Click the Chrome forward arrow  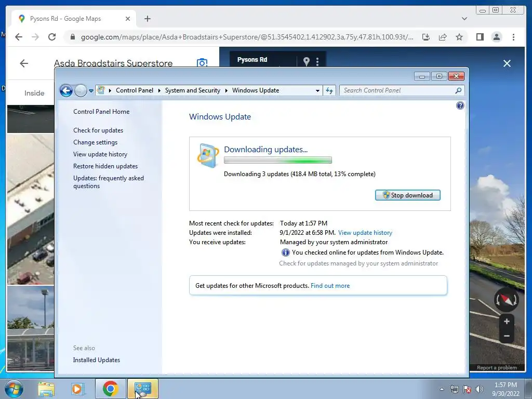point(35,37)
